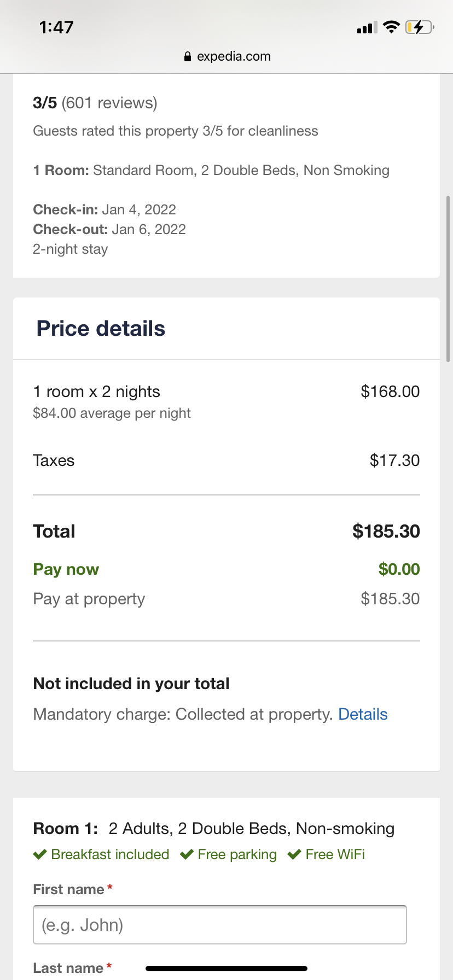
Task: Tap the home indicator bar
Action: tap(226, 969)
